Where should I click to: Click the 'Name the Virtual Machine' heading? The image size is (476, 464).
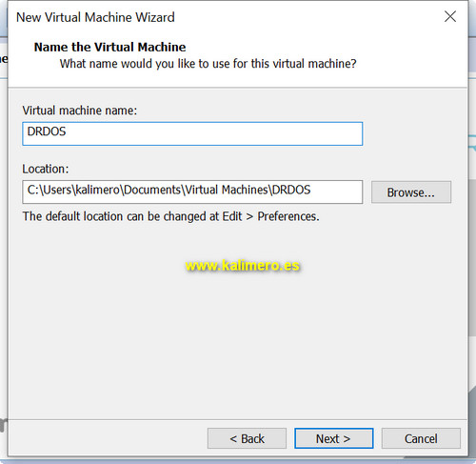[109, 47]
